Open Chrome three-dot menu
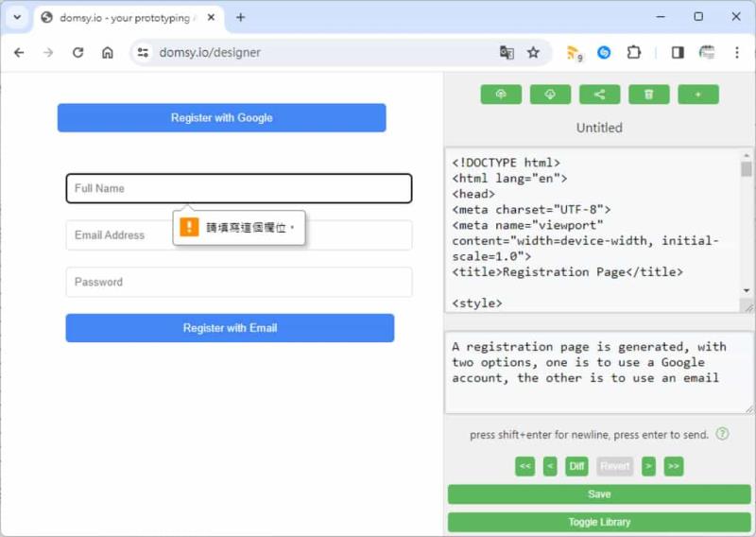Viewport: 756px width, 537px height. (x=737, y=53)
